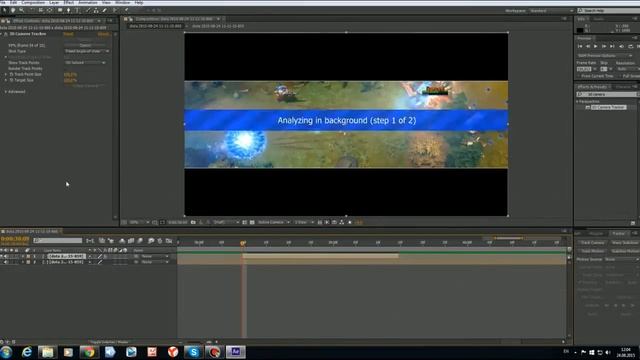640x360 pixels.
Task: Expand Track Point Size property
Action: coord(6,74)
